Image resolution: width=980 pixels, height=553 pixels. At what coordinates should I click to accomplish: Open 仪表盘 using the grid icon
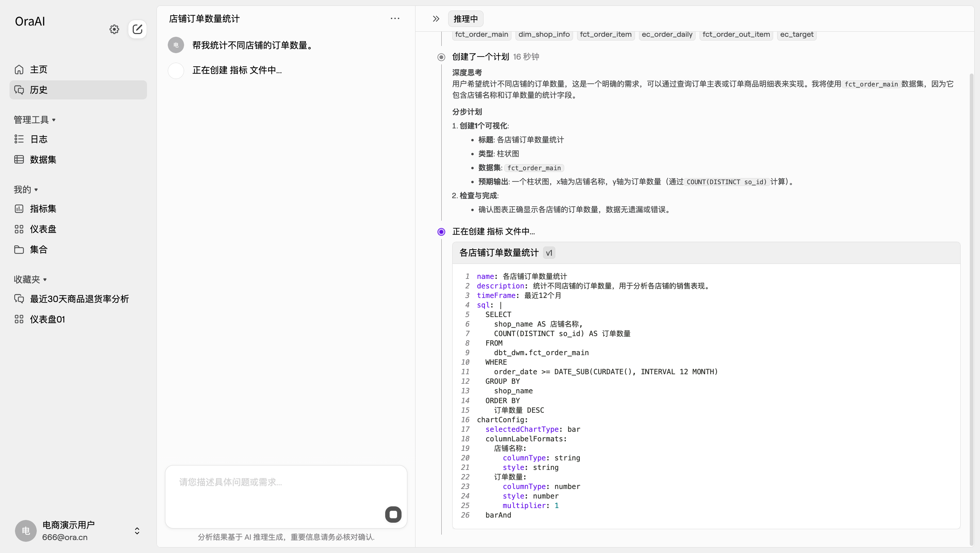(19, 229)
